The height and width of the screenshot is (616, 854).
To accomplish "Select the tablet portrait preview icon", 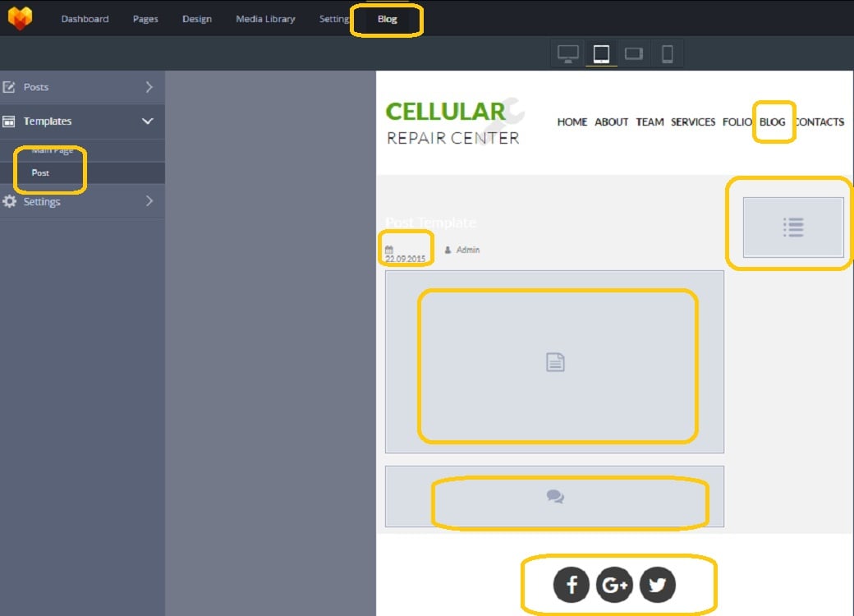I will (601, 54).
